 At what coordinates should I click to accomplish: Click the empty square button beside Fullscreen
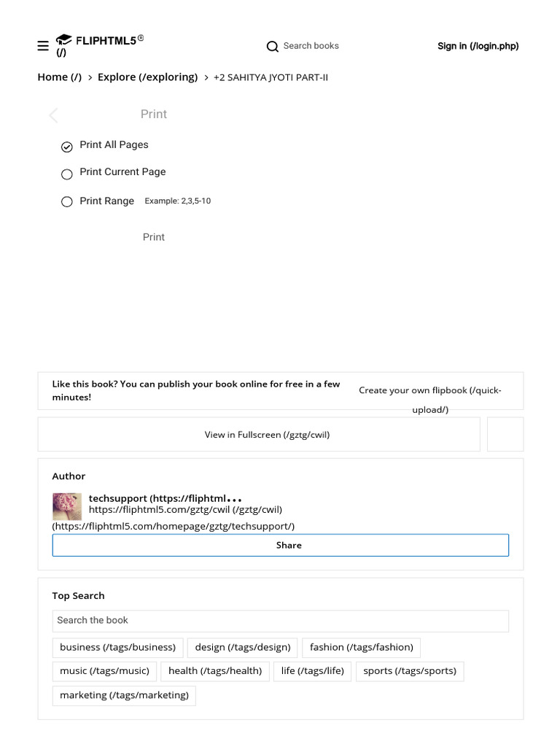505,435
